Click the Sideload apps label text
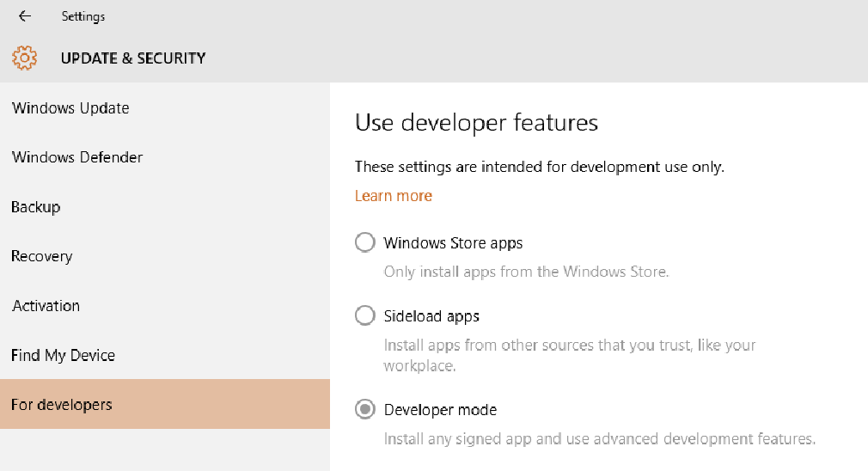868x471 pixels. pyautogui.click(x=431, y=316)
